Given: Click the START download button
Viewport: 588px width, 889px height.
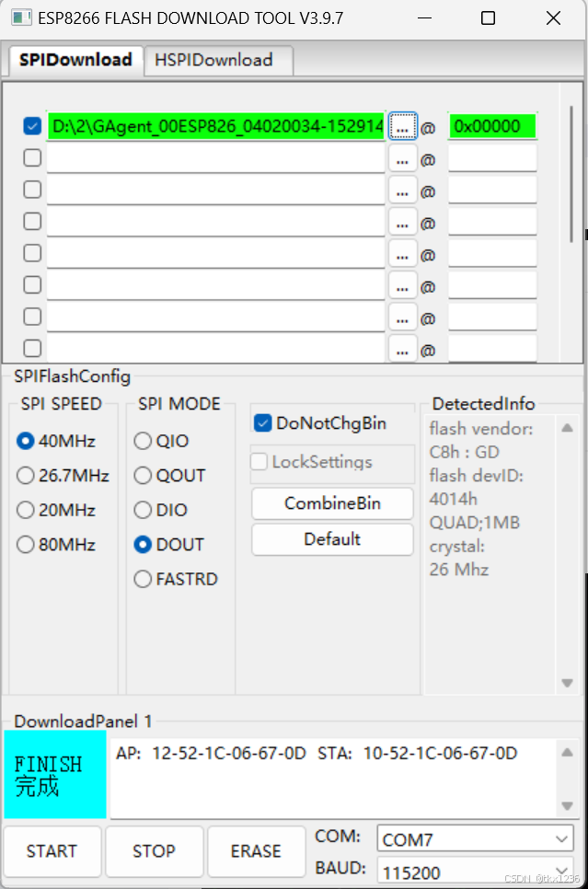Looking at the screenshot, I should 52,851.
